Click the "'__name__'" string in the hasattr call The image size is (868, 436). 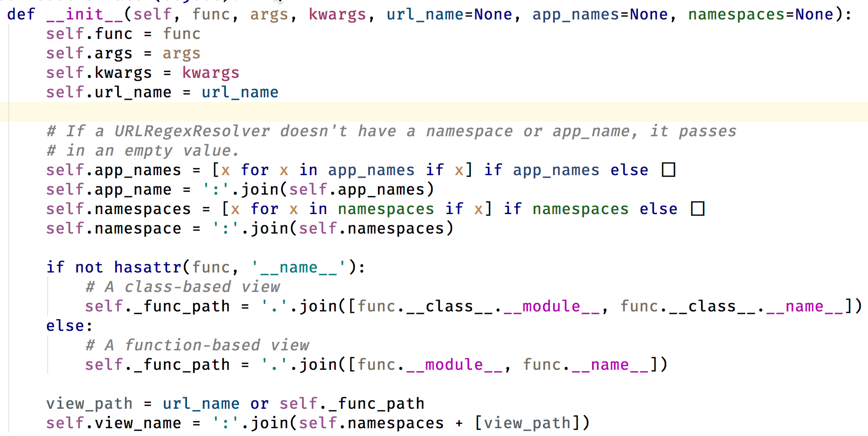(x=298, y=267)
